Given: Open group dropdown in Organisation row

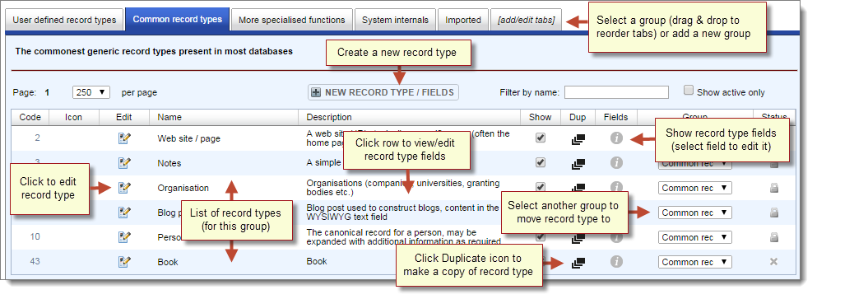Looking at the screenshot, I should pos(694,189).
